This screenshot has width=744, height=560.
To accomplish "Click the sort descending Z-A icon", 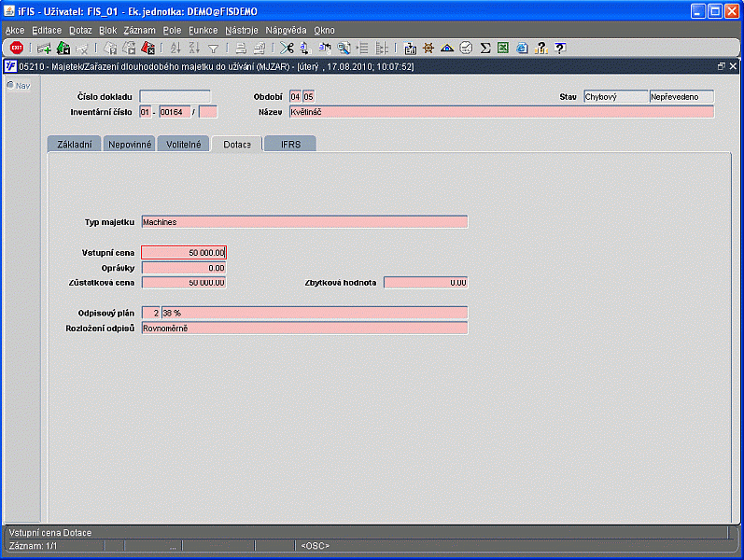I will (194, 48).
